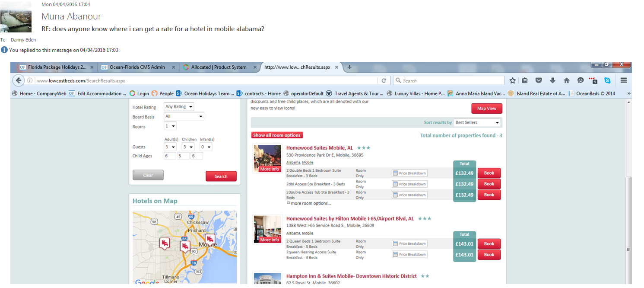Click the leftmost hotel marker on the map

164,243
